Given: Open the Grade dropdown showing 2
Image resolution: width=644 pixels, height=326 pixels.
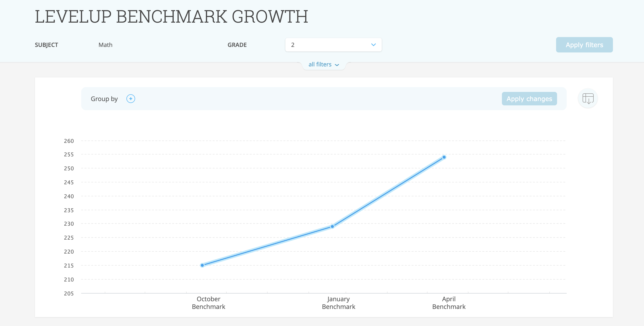Looking at the screenshot, I should click(x=333, y=45).
